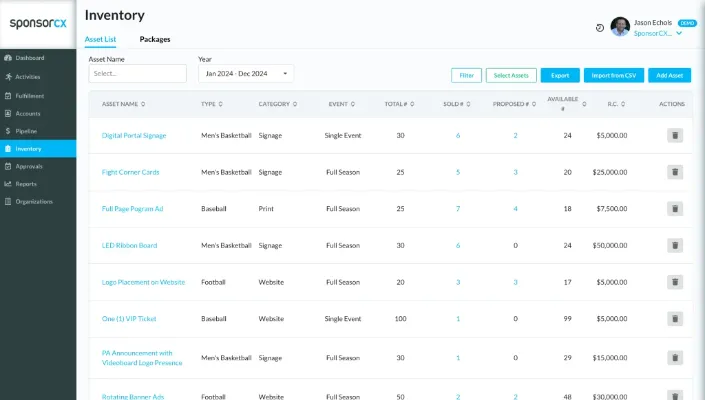The width and height of the screenshot is (705, 400).
Task: Remove the One (1) VIP Ticket row
Action: click(675, 319)
